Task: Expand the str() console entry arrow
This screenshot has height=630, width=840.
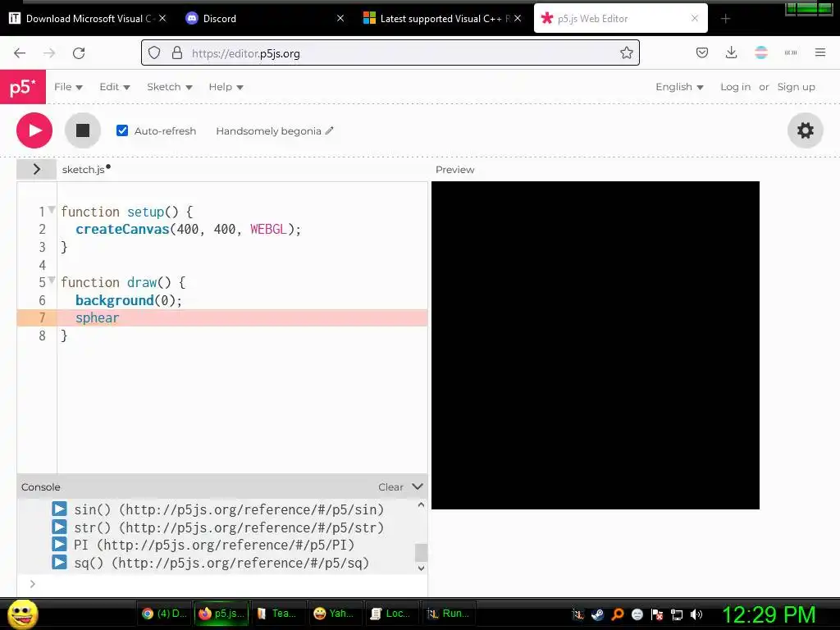Action: point(59,527)
